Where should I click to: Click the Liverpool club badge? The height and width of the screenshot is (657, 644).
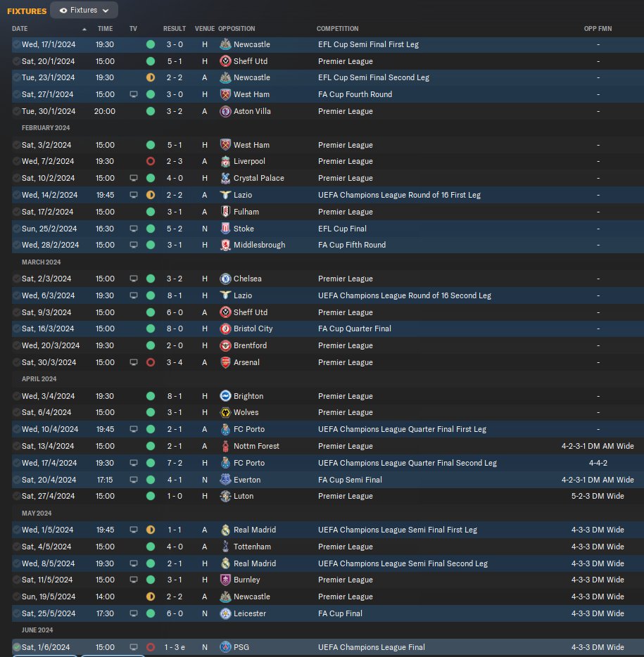[225, 161]
